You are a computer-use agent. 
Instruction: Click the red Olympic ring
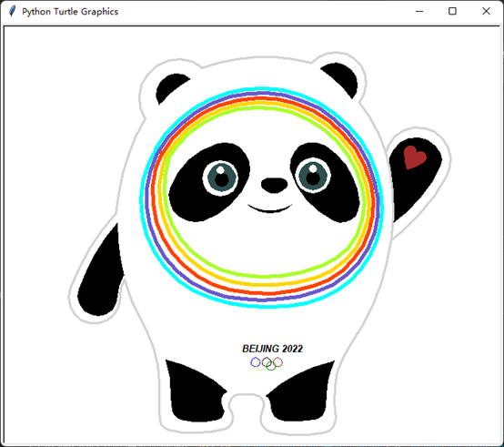tap(278, 362)
